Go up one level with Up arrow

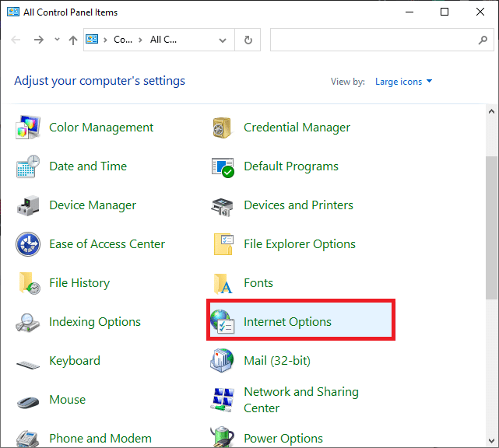coord(72,40)
